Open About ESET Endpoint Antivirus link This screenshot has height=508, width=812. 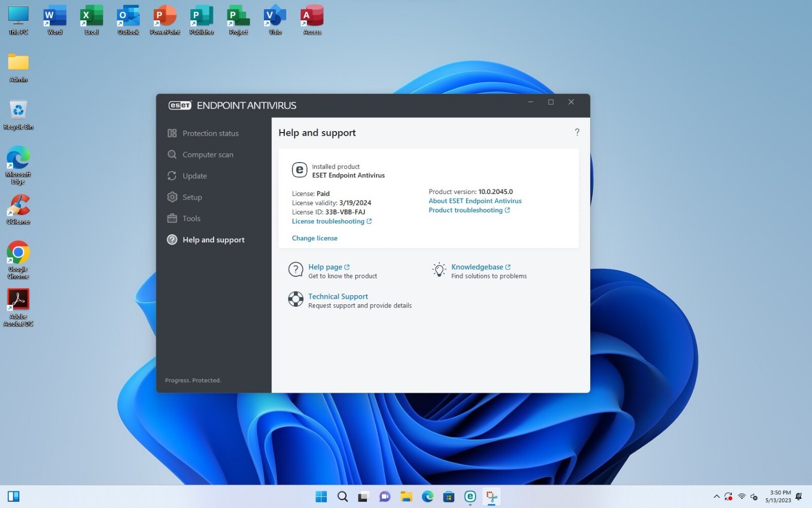tap(475, 201)
